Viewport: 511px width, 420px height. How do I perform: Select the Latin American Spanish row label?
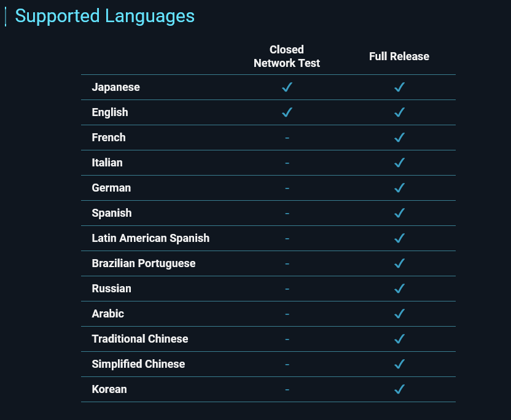click(x=150, y=238)
